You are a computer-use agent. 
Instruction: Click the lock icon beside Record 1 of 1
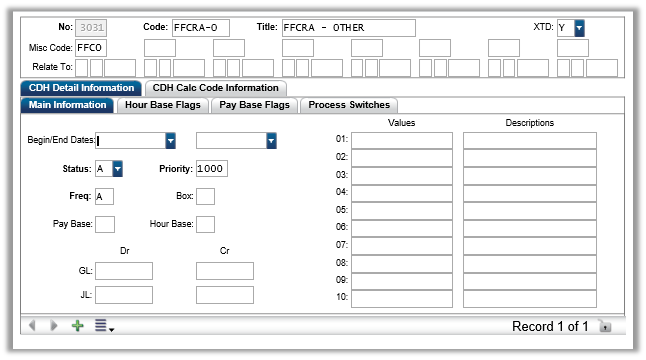pos(604,326)
